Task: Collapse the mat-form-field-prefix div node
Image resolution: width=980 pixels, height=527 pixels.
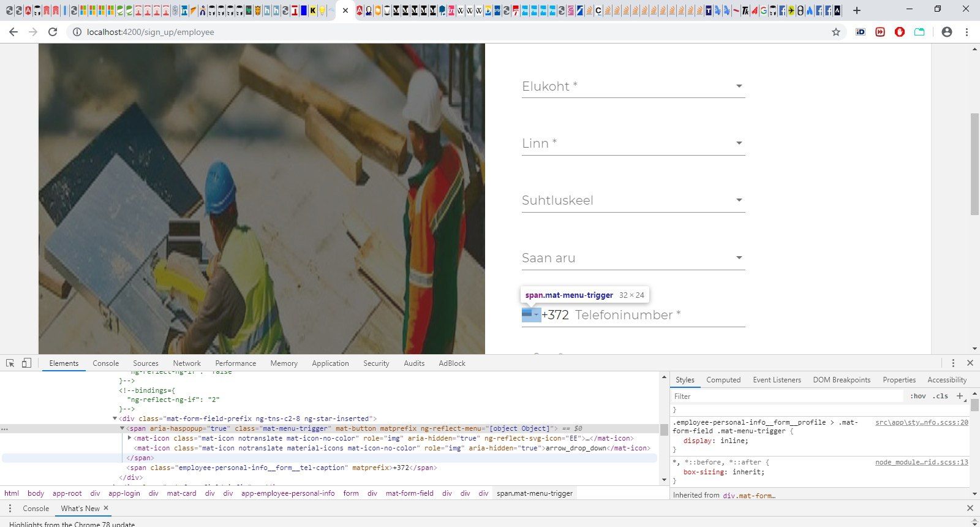Action: tap(115, 419)
